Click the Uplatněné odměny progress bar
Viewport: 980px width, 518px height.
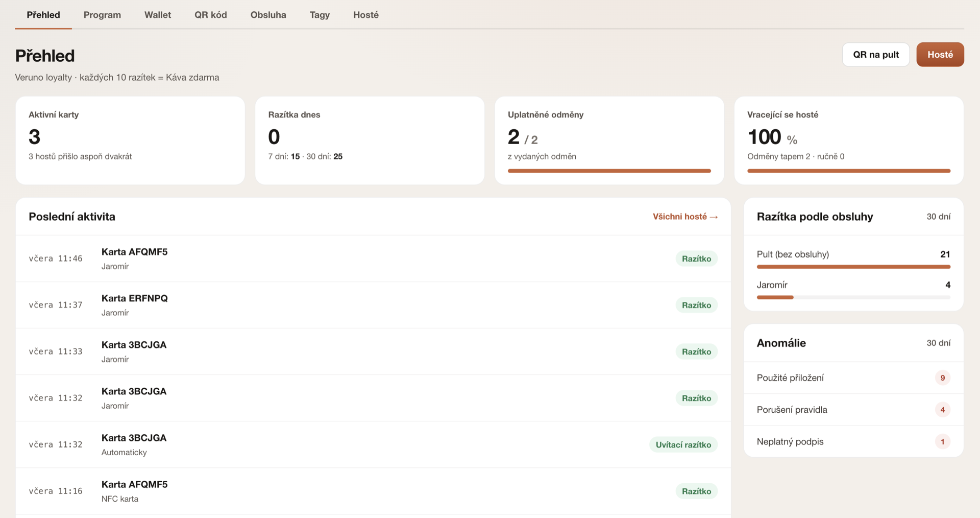pos(609,171)
